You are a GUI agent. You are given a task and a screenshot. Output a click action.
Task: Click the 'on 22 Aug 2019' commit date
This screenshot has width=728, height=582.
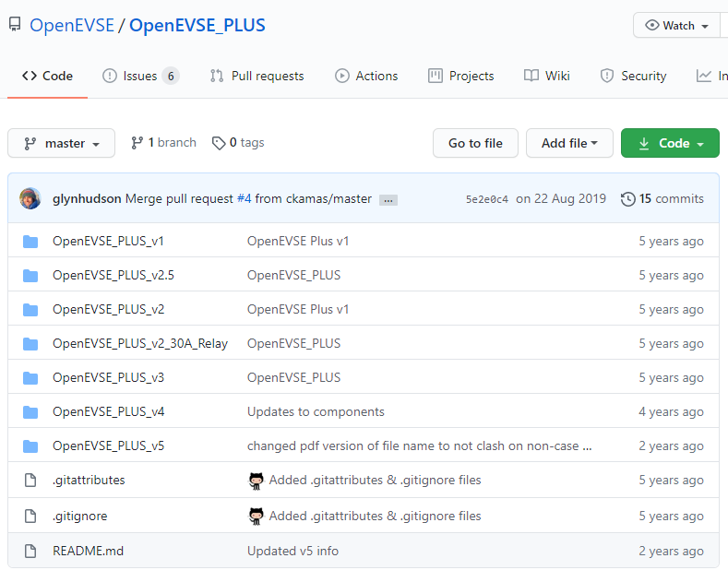pyautogui.click(x=561, y=198)
